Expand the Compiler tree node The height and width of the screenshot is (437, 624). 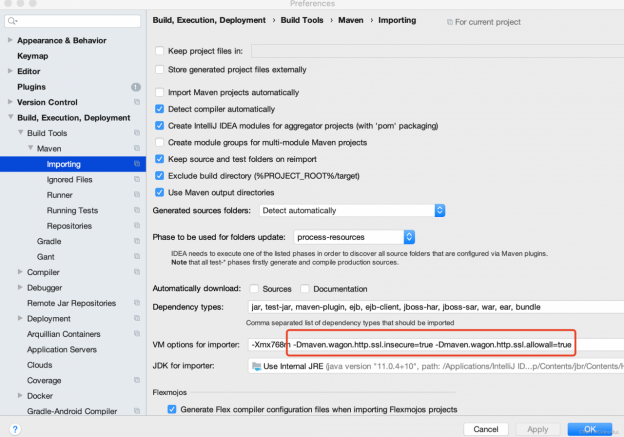[20, 272]
